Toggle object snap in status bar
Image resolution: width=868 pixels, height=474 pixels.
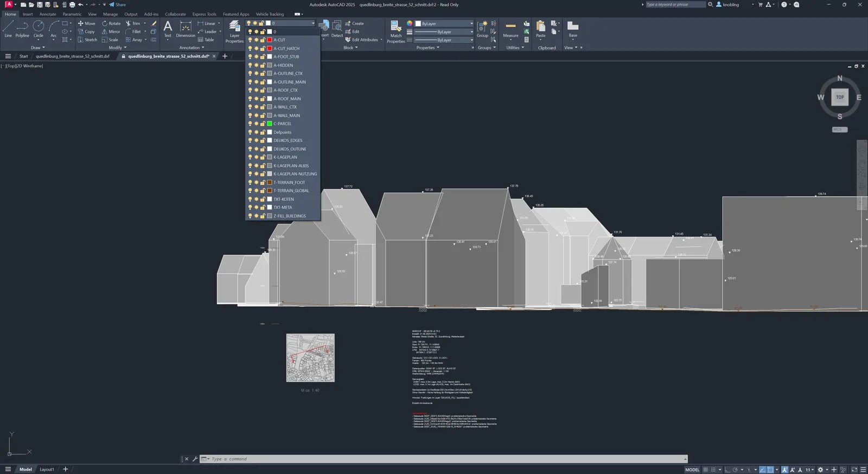coord(770,470)
